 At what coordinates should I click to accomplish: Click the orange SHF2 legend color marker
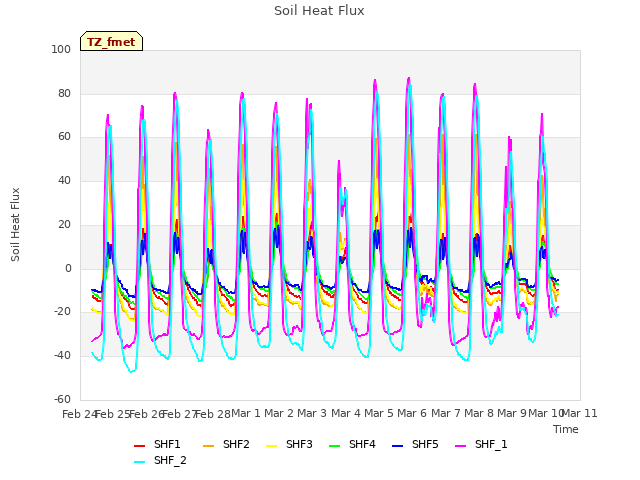(x=208, y=446)
